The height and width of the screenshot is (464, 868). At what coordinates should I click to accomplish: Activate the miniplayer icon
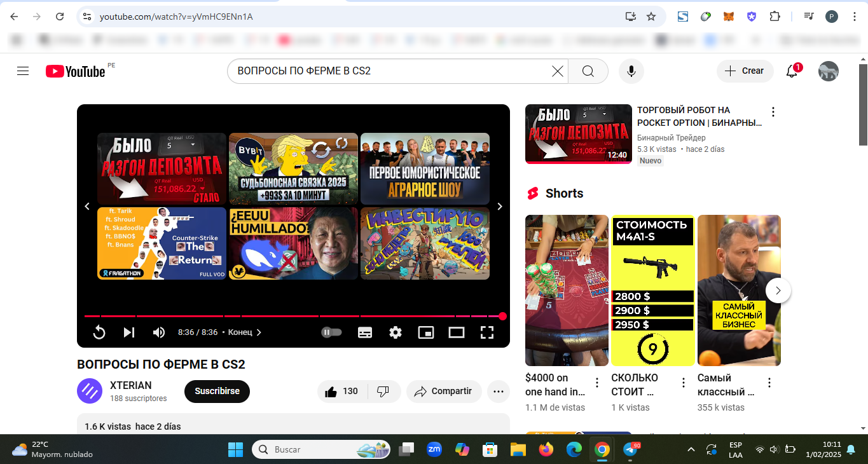[x=426, y=332]
